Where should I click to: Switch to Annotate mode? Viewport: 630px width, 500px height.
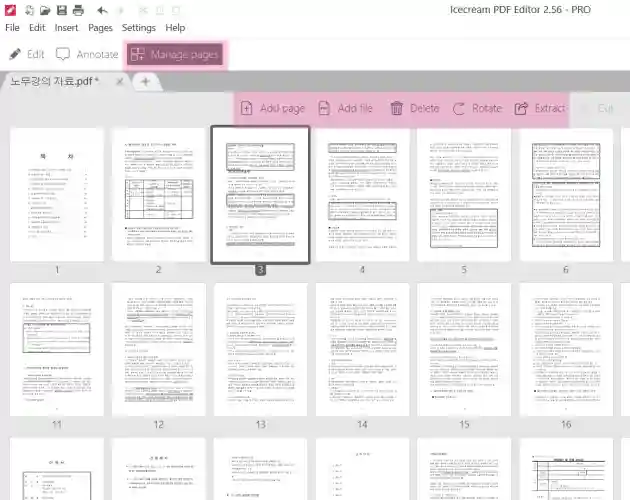[x=87, y=54]
